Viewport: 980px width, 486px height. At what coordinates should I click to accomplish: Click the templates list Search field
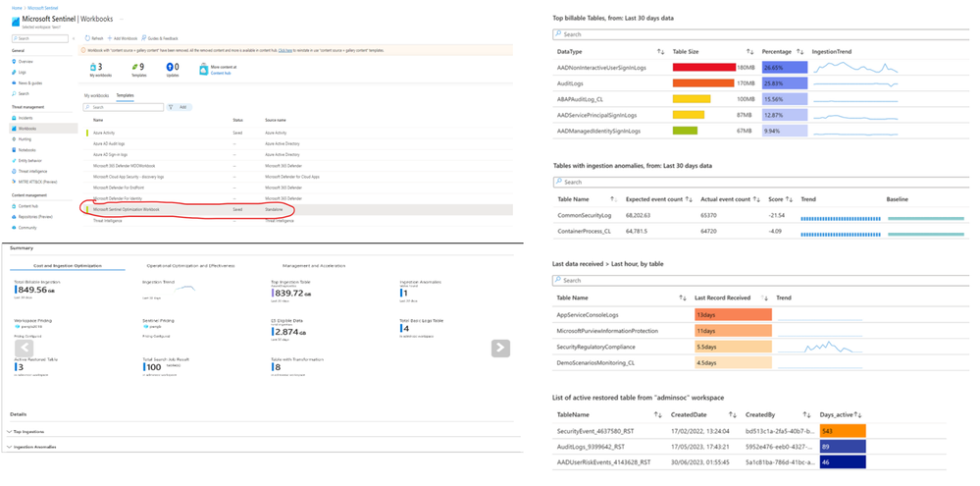[124, 107]
